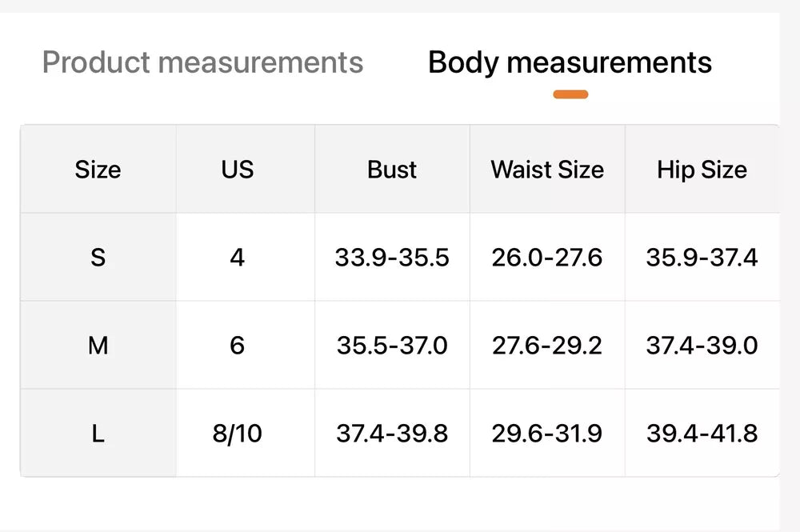Click bust value 35.5-37.0
Viewport: 800px width, 532px height.
(392, 346)
